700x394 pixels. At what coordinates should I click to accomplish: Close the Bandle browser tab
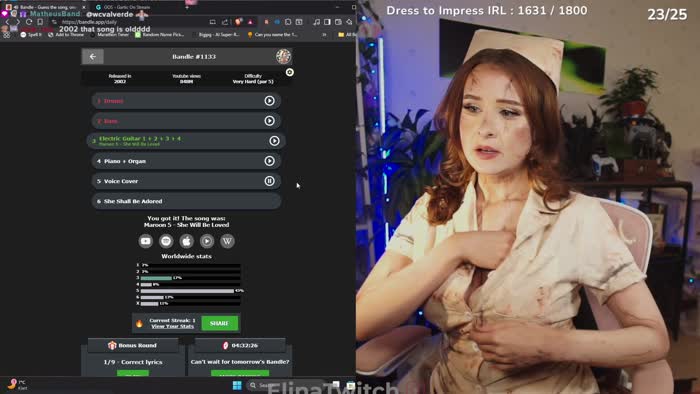[83, 7]
